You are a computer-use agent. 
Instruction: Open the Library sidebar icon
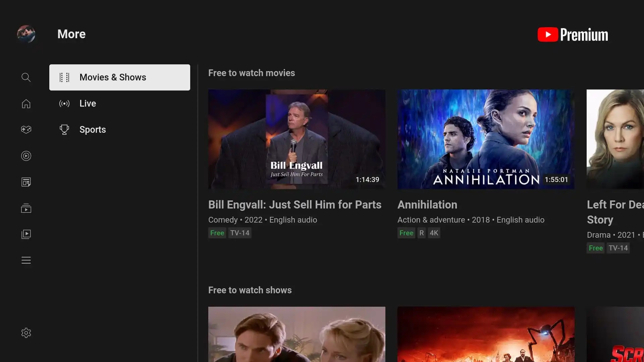pos(26,234)
